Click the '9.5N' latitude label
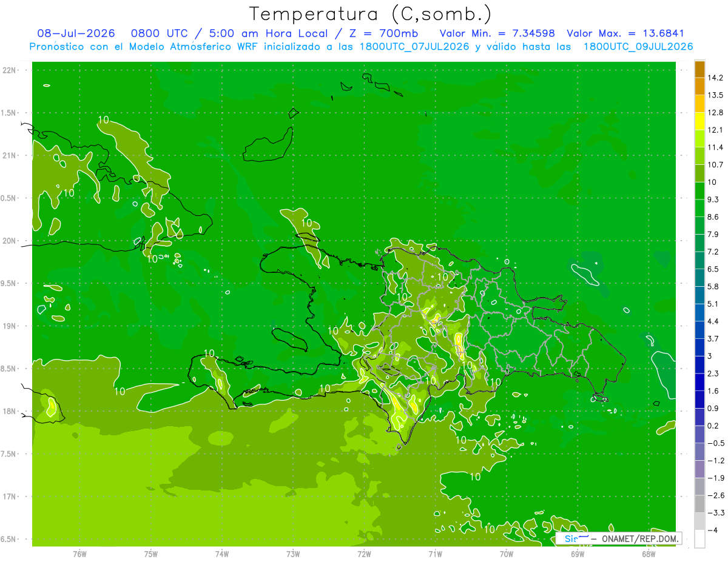This screenshot has height=562, width=728. tap(8, 283)
